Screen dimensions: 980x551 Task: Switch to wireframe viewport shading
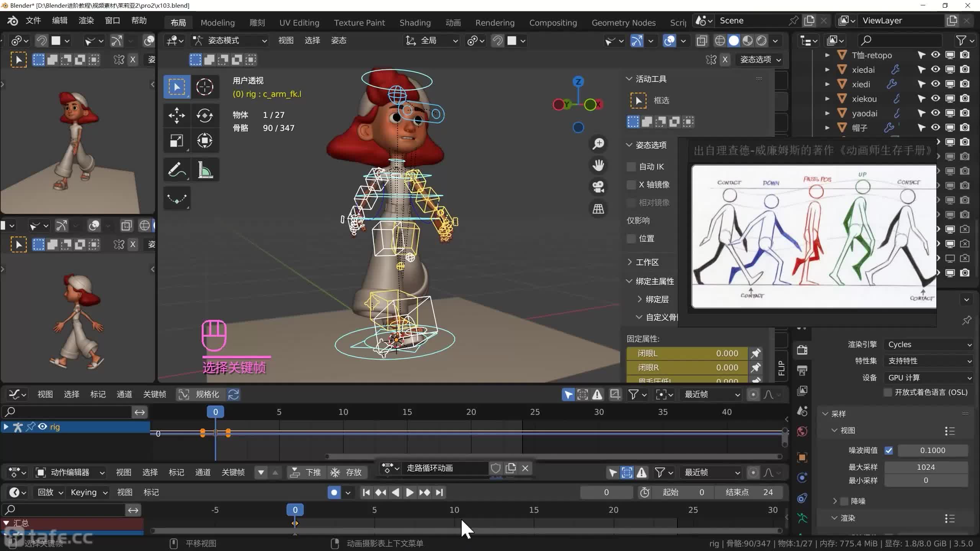[x=720, y=41]
